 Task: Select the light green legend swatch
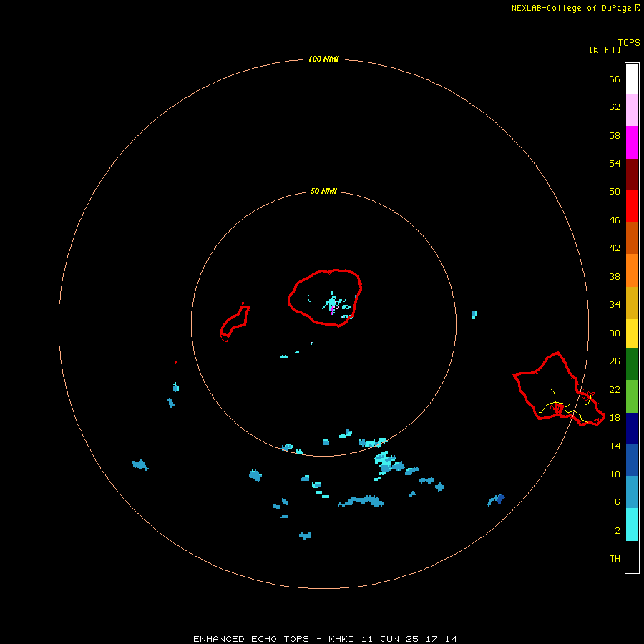pyautogui.click(x=632, y=396)
